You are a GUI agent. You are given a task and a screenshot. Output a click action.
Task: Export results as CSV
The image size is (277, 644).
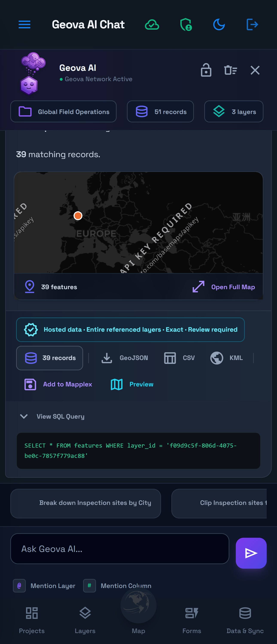click(179, 358)
